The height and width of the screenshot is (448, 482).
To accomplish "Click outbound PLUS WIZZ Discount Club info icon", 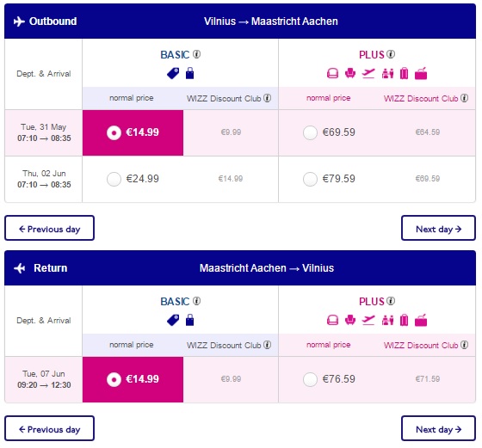I will coord(465,98).
